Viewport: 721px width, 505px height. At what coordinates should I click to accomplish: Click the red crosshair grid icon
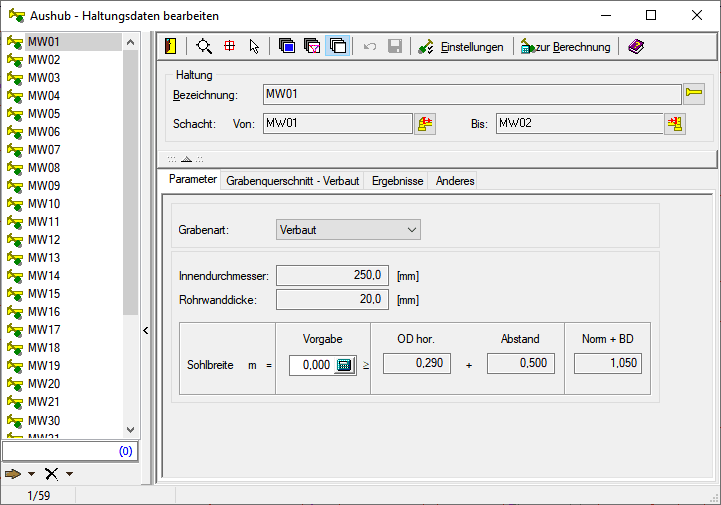(x=229, y=46)
